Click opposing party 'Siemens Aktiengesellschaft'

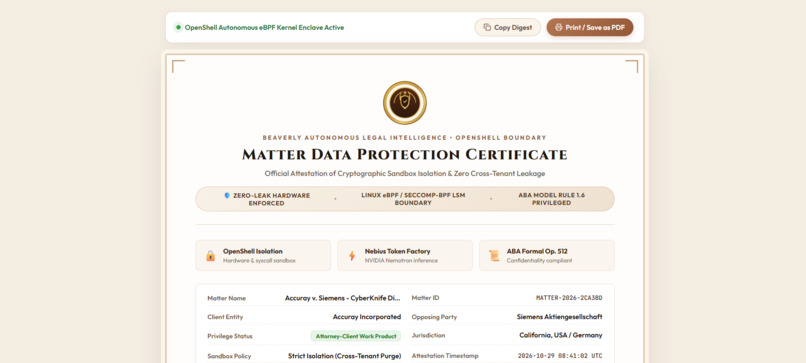[559, 317]
